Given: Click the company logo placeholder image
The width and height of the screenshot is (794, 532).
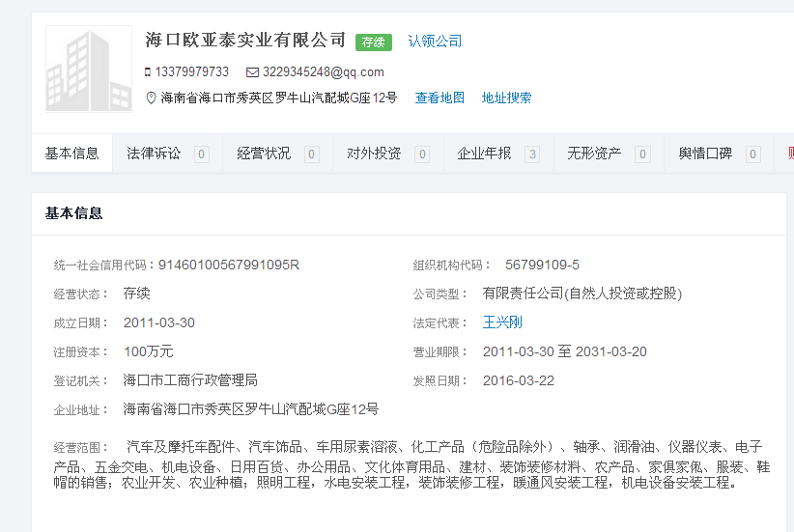Looking at the screenshot, I should pyautogui.click(x=89, y=69).
